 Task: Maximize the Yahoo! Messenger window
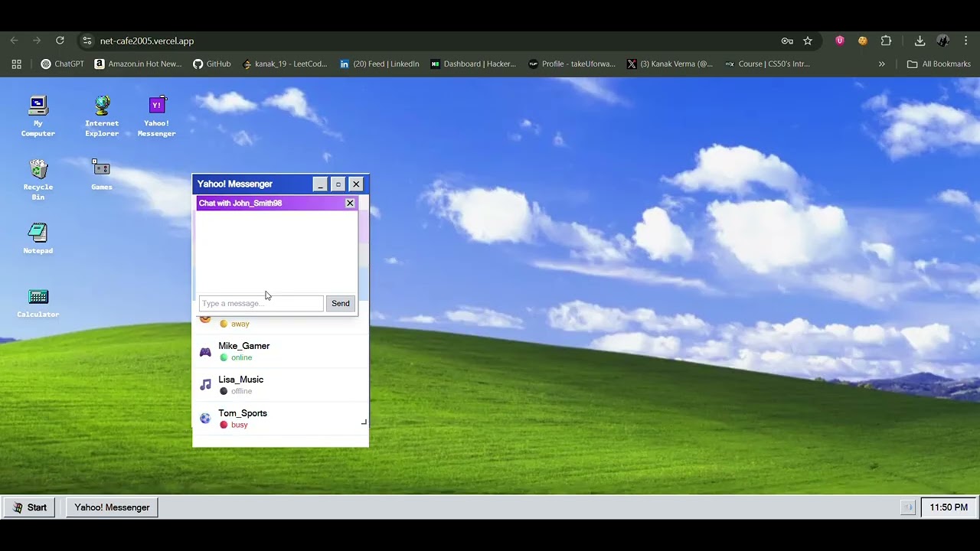(338, 184)
